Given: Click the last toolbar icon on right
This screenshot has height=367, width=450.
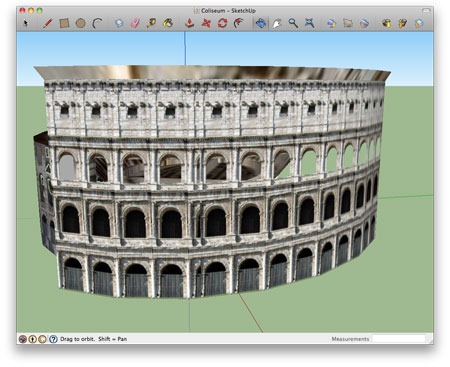Looking at the screenshot, I should point(419,23).
